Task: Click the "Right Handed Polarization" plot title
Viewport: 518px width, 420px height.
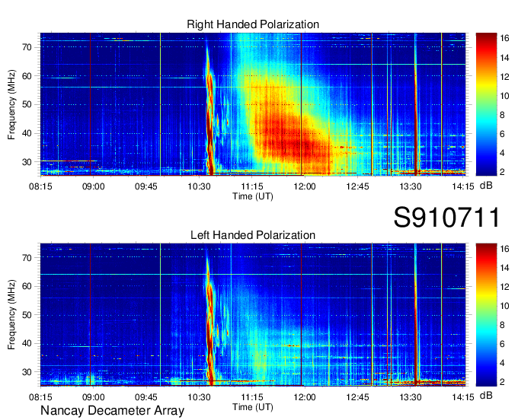Action: pos(253,24)
